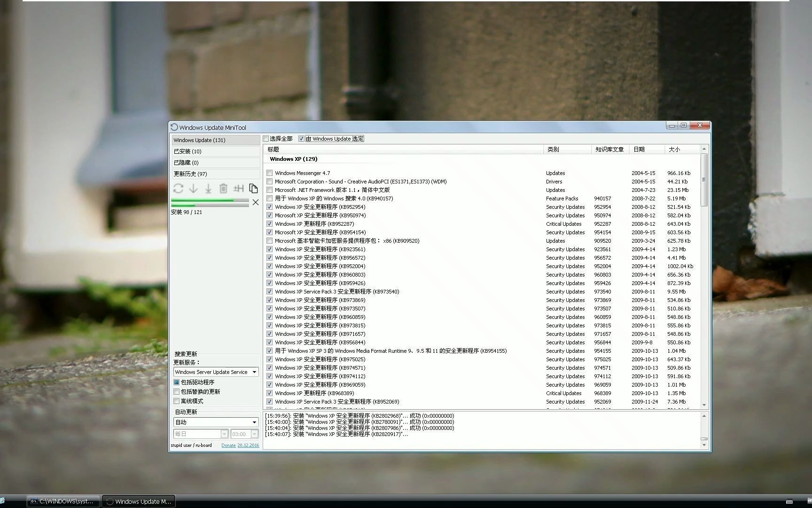Click the copy to clipboard icon
The height and width of the screenshot is (508, 812).
tap(253, 189)
